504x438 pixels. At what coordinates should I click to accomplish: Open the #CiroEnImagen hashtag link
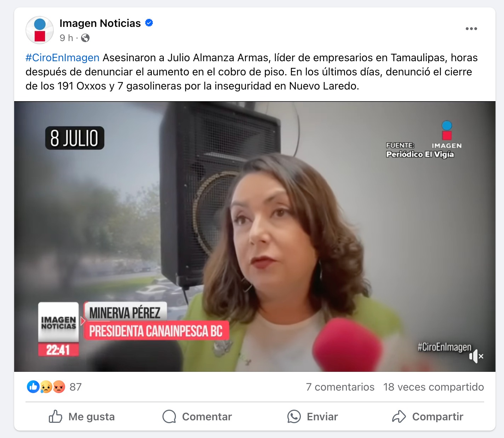tap(62, 58)
